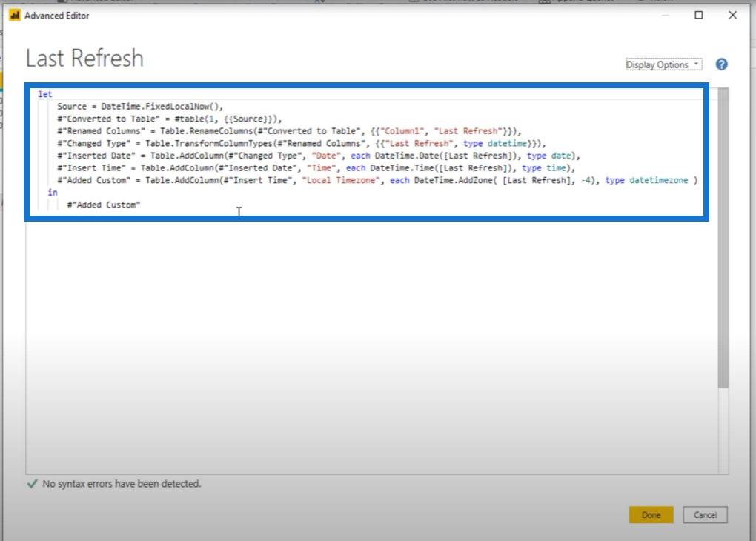
Task: Click the "Converted to Table" code line
Action: (169, 119)
